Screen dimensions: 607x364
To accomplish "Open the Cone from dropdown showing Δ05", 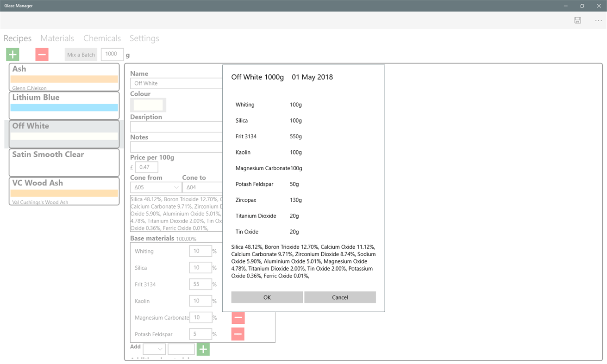I will (x=155, y=187).
